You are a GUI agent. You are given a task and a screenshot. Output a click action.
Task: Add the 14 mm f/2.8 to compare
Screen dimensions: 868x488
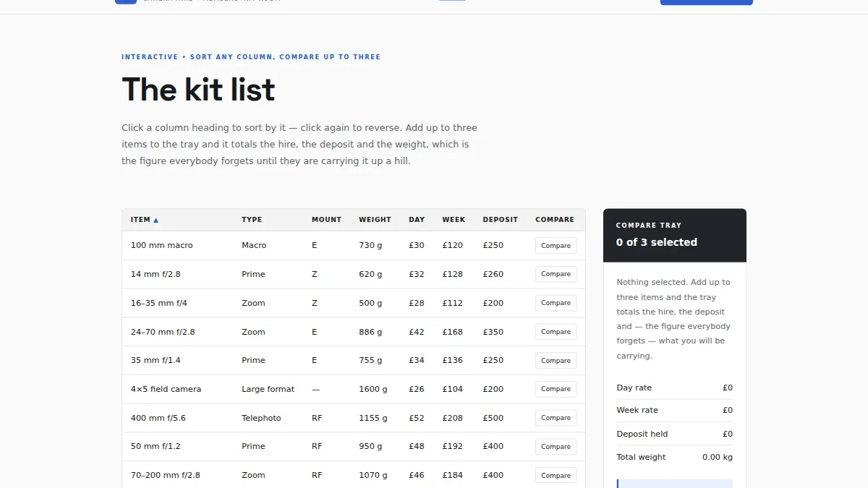click(556, 274)
